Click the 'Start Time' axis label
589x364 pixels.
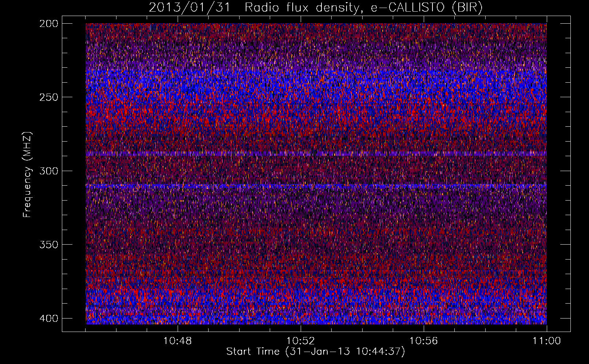316,351
